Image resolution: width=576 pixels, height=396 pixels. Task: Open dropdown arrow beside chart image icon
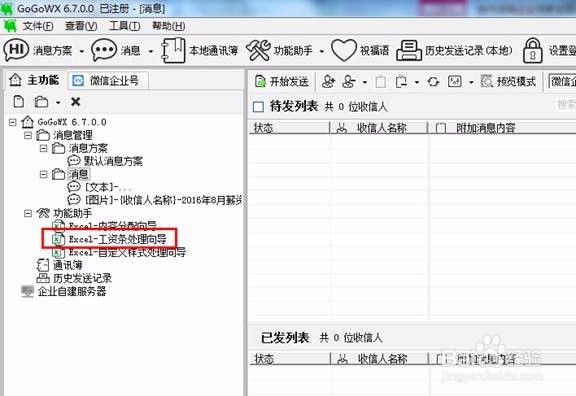471,82
